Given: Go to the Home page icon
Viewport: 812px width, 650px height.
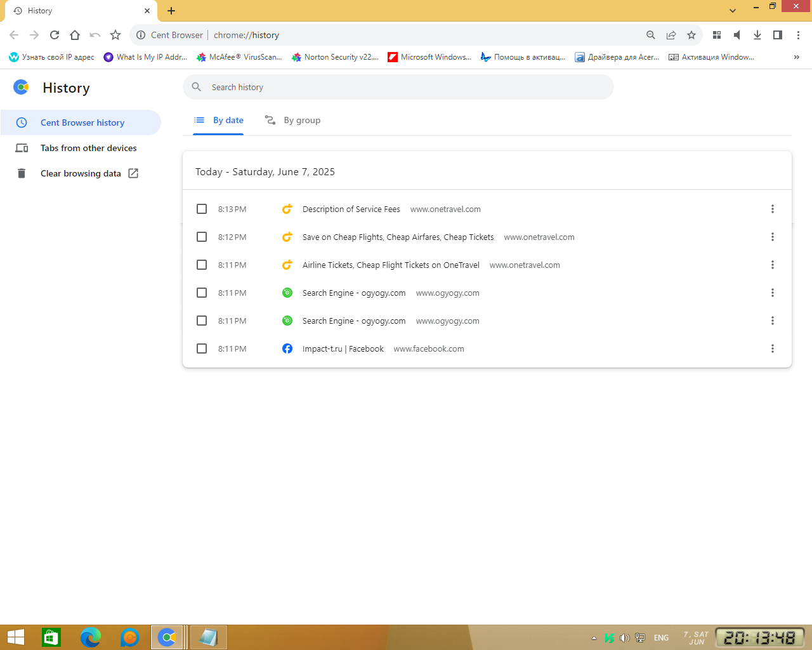Looking at the screenshot, I should pos(75,35).
